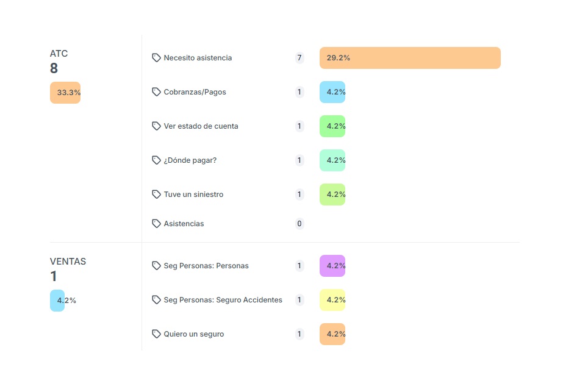Viewport: 588px width, 389px height.
Task: Select the Tuve un siniestro label
Action: (193, 194)
